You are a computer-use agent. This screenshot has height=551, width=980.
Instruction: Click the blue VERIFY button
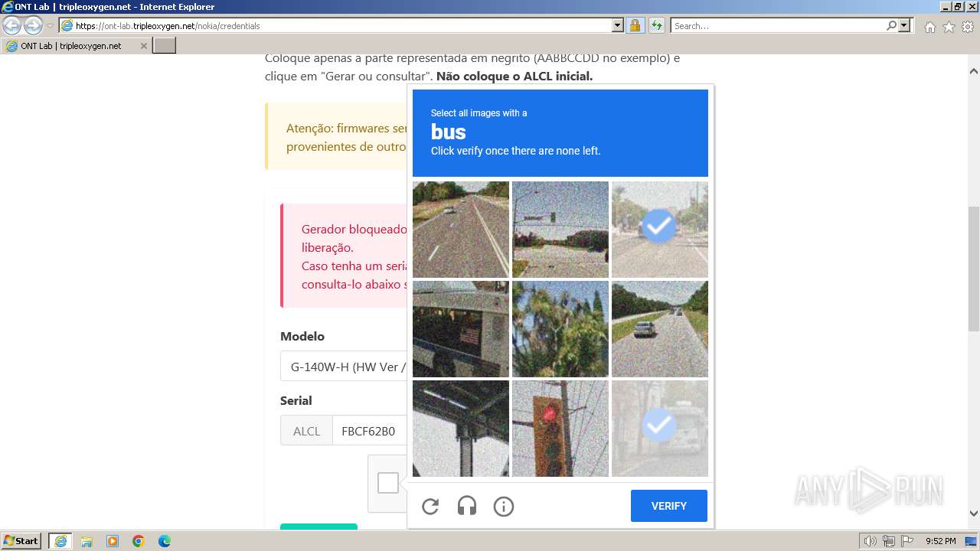point(669,506)
